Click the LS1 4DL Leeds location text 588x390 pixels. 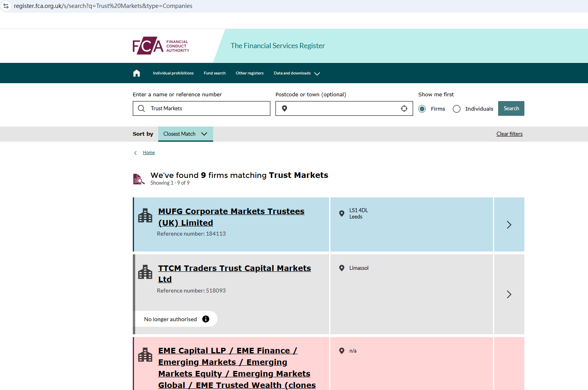coord(359,213)
